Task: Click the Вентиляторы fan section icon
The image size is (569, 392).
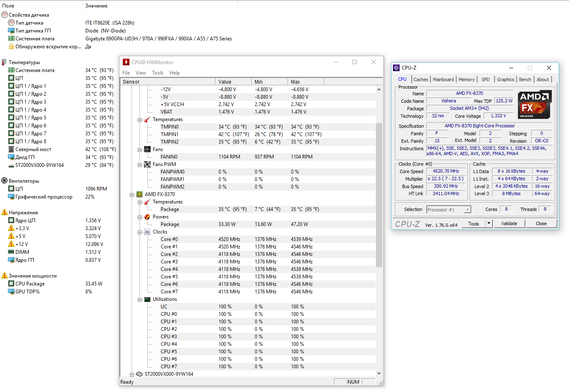Action: (x=5, y=181)
